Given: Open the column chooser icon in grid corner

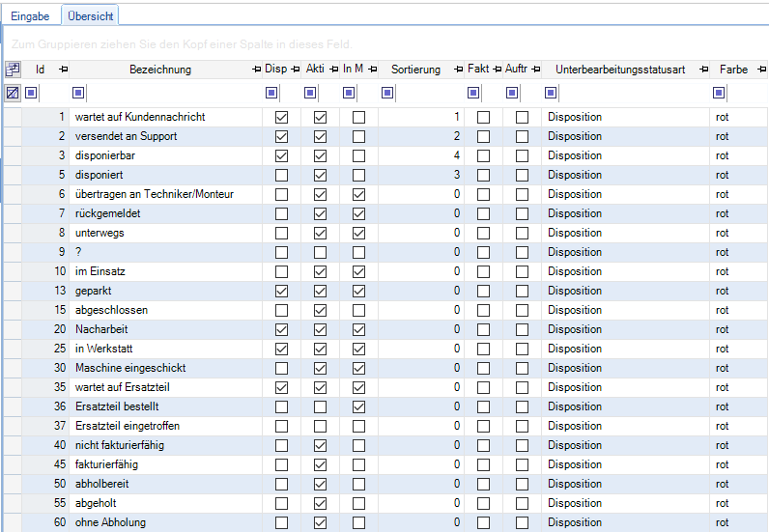Looking at the screenshot, I should [x=13, y=70].
